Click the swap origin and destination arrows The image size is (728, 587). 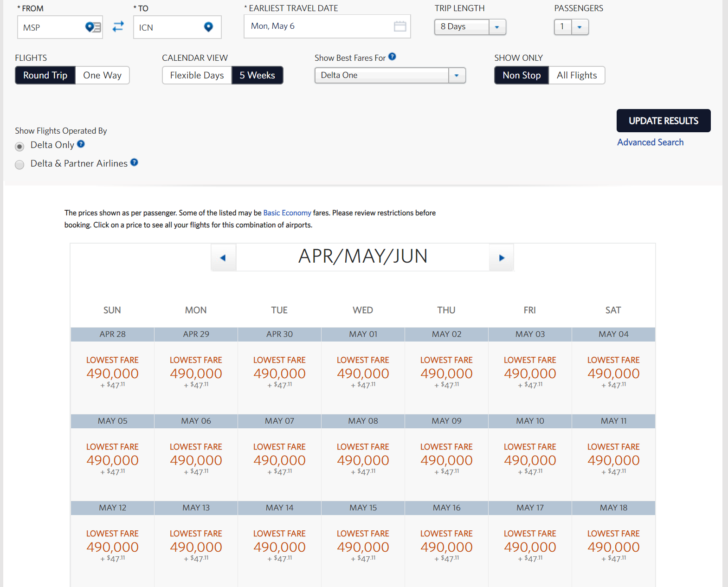[118, 27]
